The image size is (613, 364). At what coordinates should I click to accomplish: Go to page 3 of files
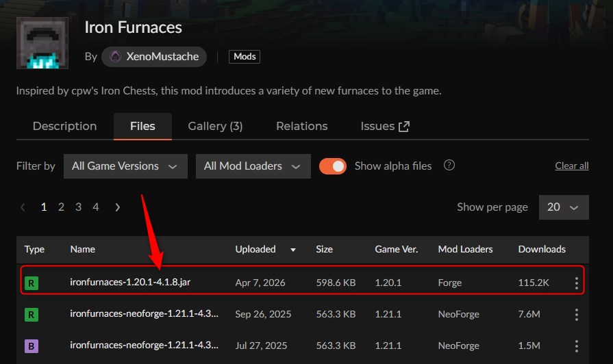(78, 207)
